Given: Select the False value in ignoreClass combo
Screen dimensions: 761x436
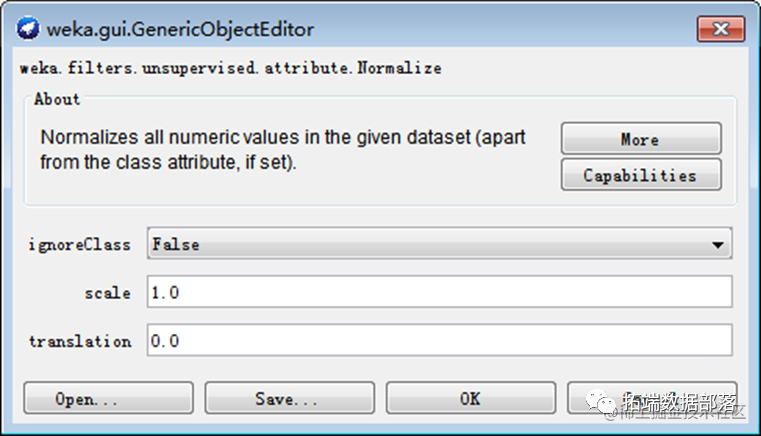Looking at the screenshot, I should tap(430, 244).
